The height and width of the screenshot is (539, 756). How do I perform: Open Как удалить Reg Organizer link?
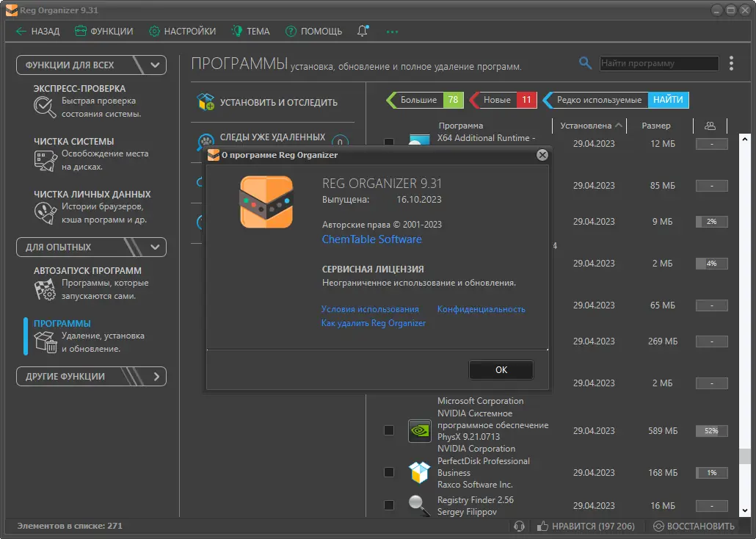click(x=373, y=323)
